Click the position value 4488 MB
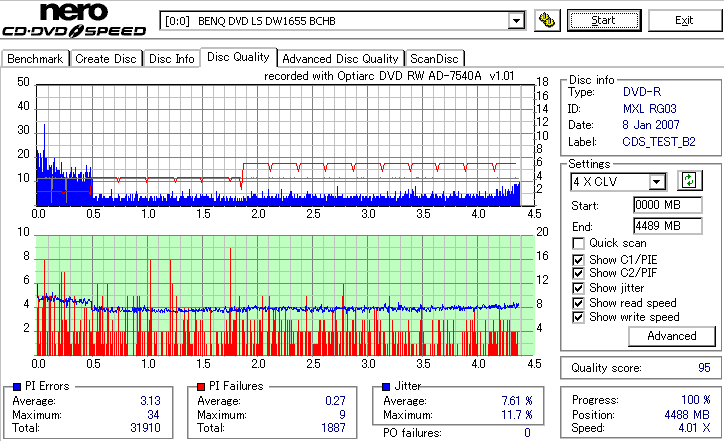Screen dimensions: 724x441 [x=688, y=415]
